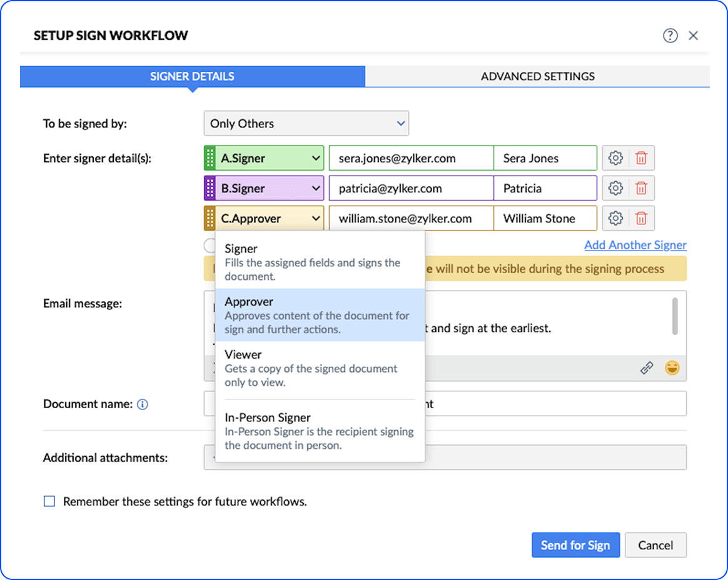728x580 pixels.
Task: Open the emoji picker for the message
Action: coord(672,368)
